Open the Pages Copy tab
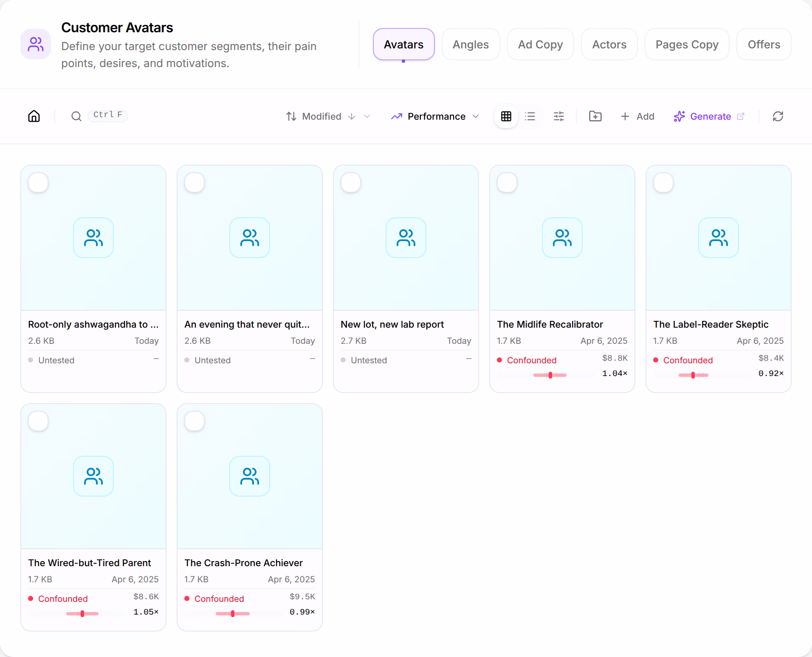812x657 pixels. tap(687, 44)
